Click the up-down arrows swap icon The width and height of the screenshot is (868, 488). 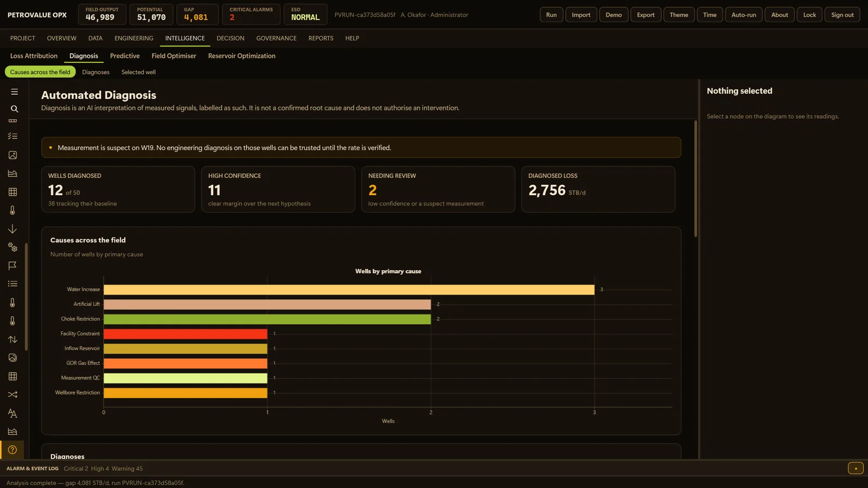point(12,339)
